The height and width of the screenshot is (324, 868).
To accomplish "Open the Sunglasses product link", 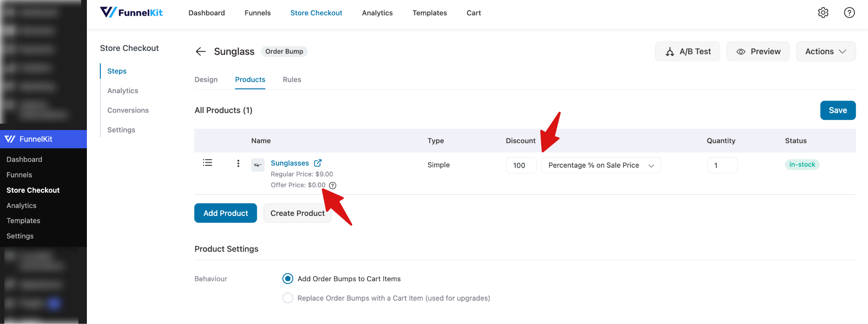I will 290,163.
